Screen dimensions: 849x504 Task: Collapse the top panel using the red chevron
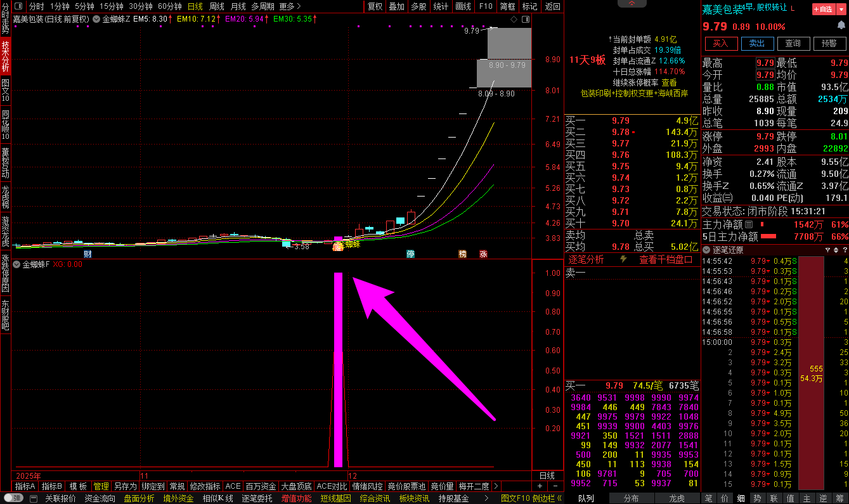tap(632, 3)
